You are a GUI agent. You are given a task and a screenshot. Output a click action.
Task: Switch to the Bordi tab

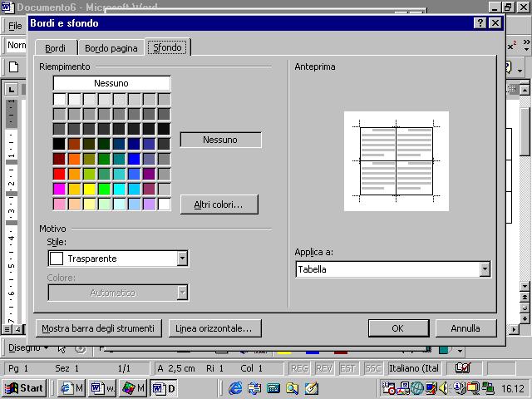56,48
